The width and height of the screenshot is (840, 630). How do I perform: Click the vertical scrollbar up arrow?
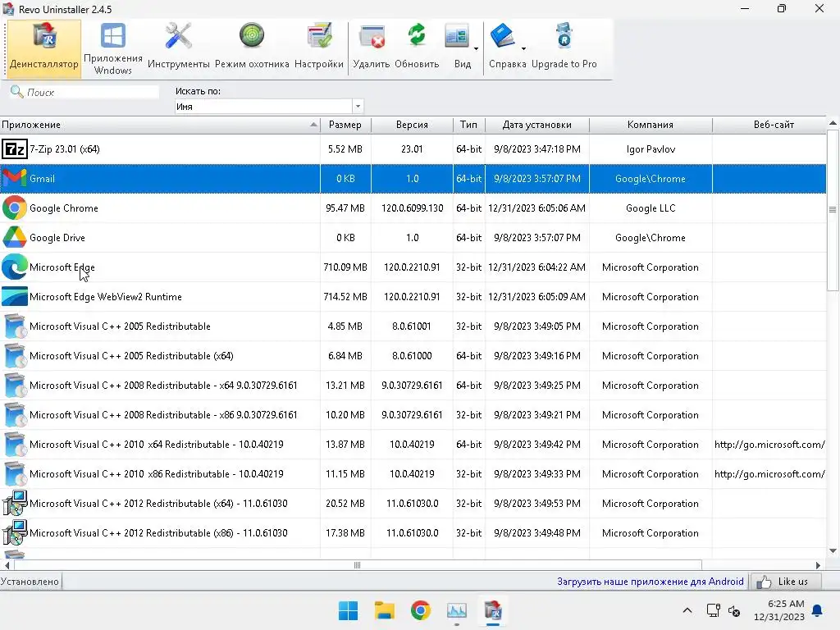(833, 123)
